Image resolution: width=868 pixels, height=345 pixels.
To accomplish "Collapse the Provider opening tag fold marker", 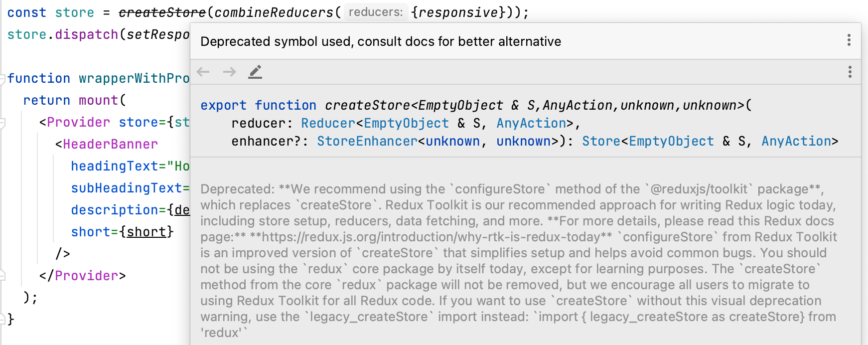I will click(x=2, y=122).
